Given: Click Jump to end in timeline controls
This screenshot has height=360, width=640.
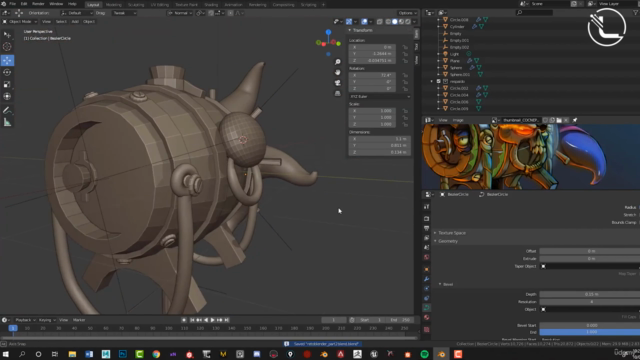Looking at the screenshot, I should (x=227, y=320).
